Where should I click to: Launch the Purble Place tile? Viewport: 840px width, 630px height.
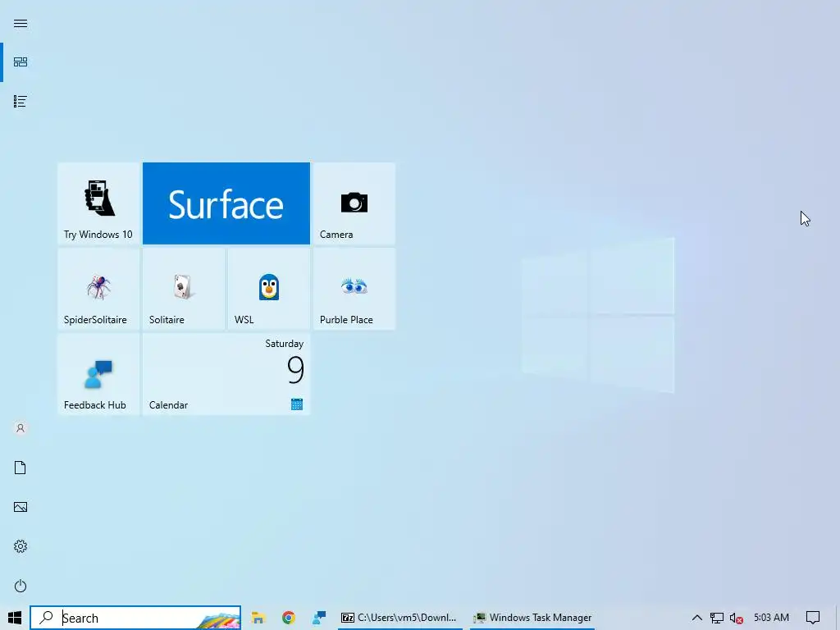pos(354,289)
